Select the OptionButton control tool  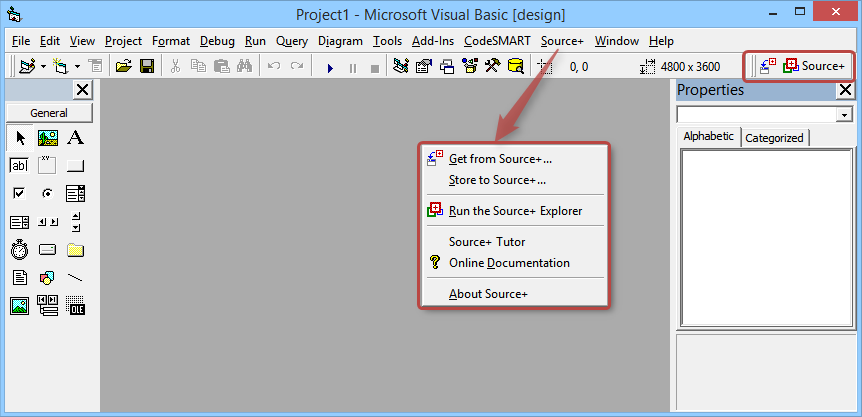[48, 193]
